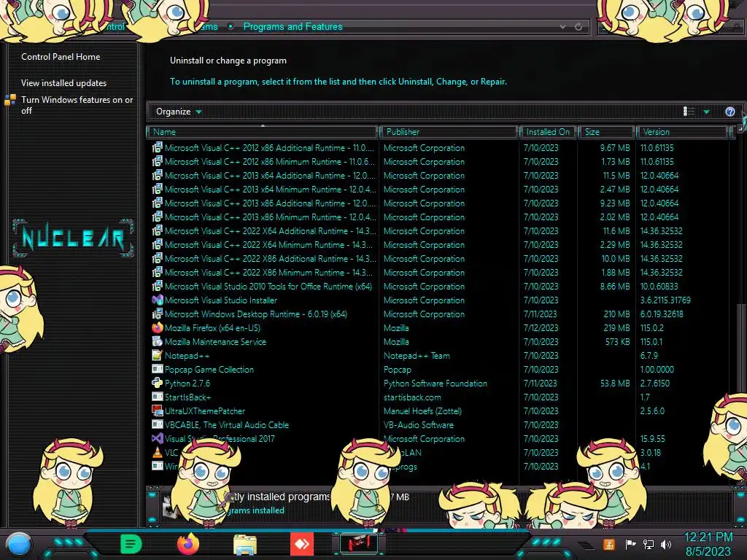Click the 53.8 MB size cell
747x560 pixels.
[x=614, y=384]
